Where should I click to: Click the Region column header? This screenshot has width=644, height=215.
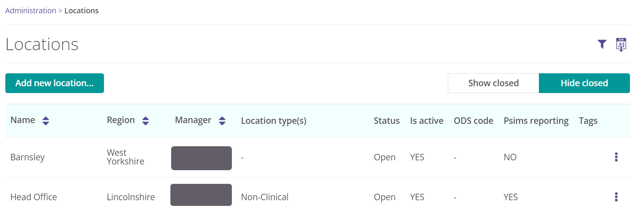coord(121,120)
